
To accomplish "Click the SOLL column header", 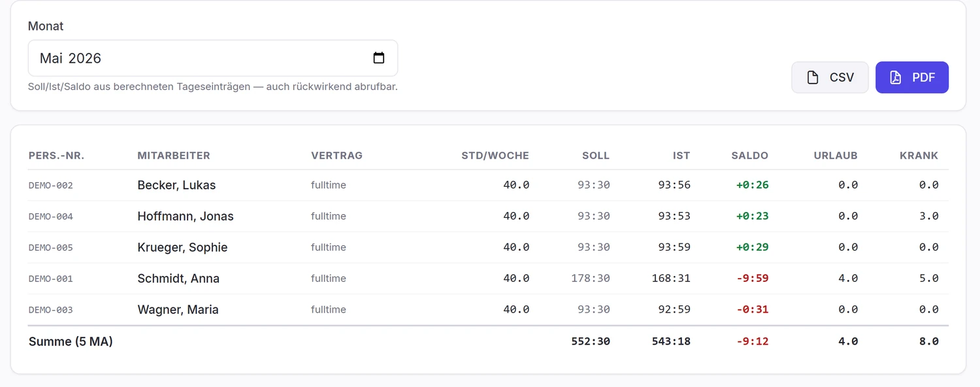I will (596, 155).
